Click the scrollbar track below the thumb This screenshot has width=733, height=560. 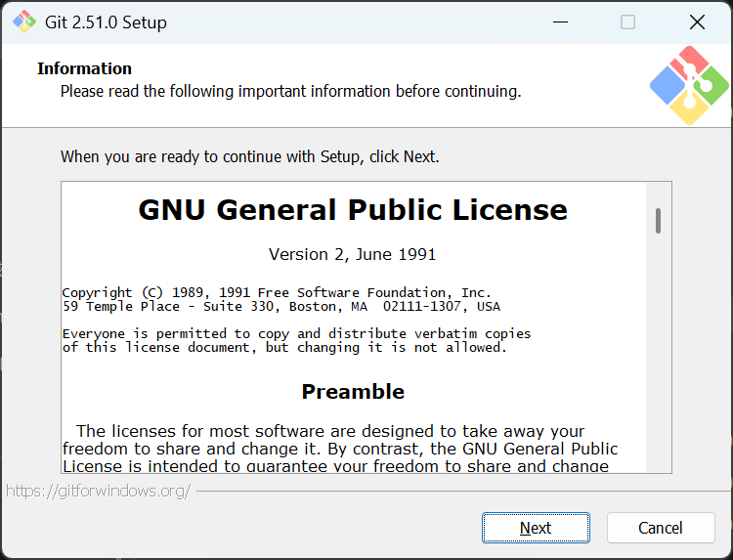click(658, 351)
